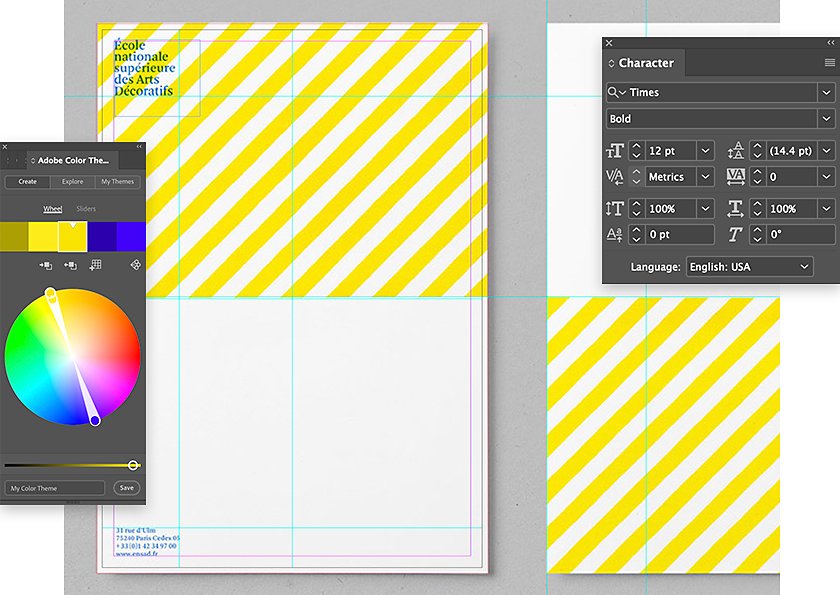The height and width of the screenshot is (595, 840).
Task: Save the color theme
Action: tap(126, 488)
